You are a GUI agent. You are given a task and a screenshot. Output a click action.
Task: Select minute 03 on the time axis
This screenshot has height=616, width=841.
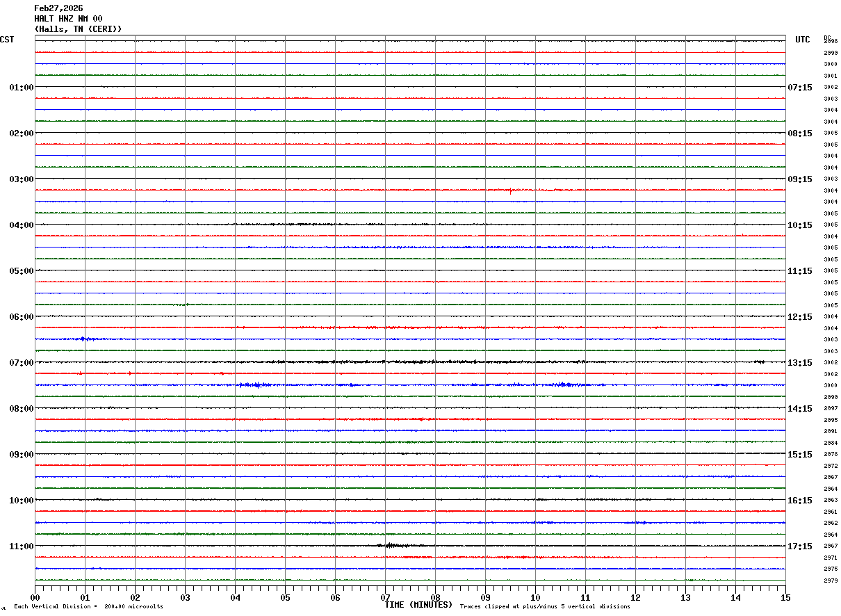186,597
